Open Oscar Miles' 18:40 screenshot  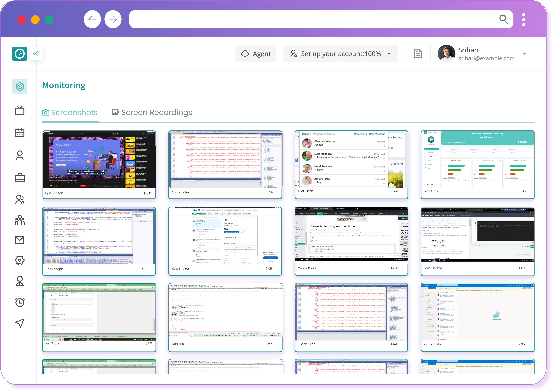pos(351,317)
